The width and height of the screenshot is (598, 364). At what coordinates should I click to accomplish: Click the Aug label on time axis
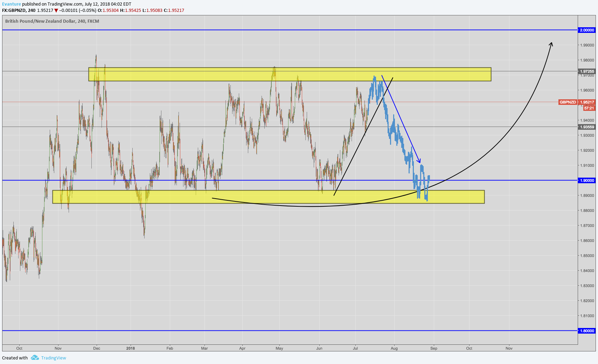(394, 348)
